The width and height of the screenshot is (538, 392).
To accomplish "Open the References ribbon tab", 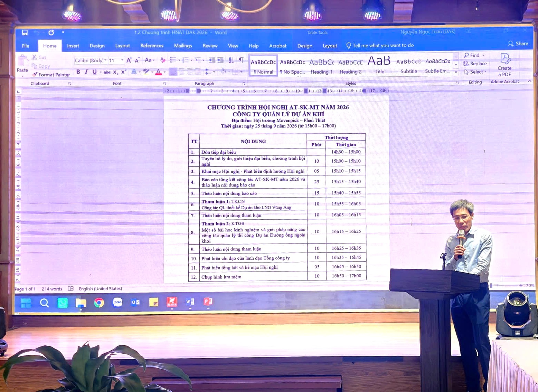I will [x=152, y=46].
